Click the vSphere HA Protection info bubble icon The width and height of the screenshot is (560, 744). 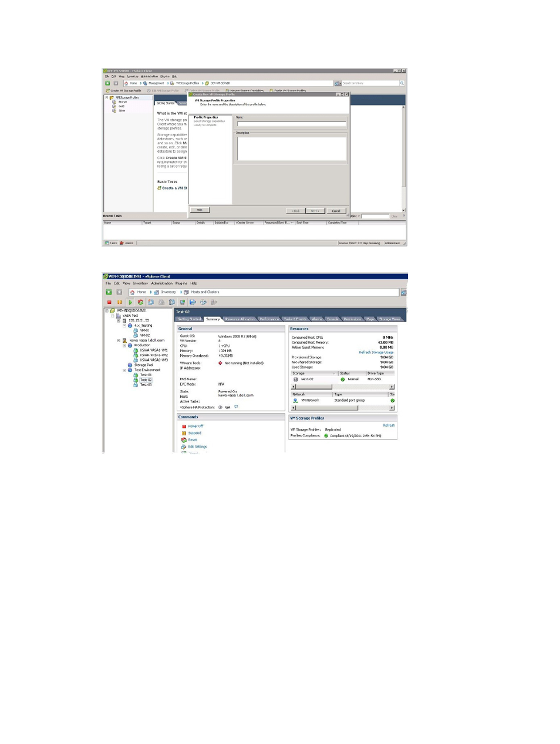[x=236, y=406]
